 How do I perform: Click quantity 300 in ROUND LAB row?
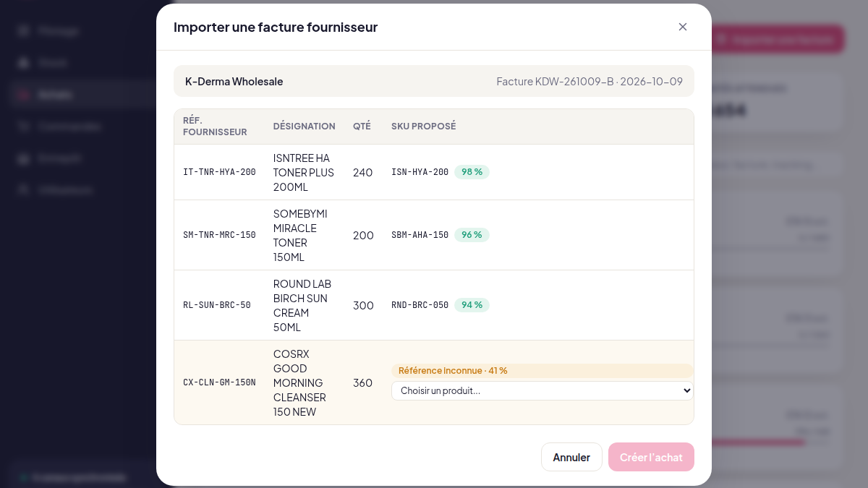[x=363, y=305]
